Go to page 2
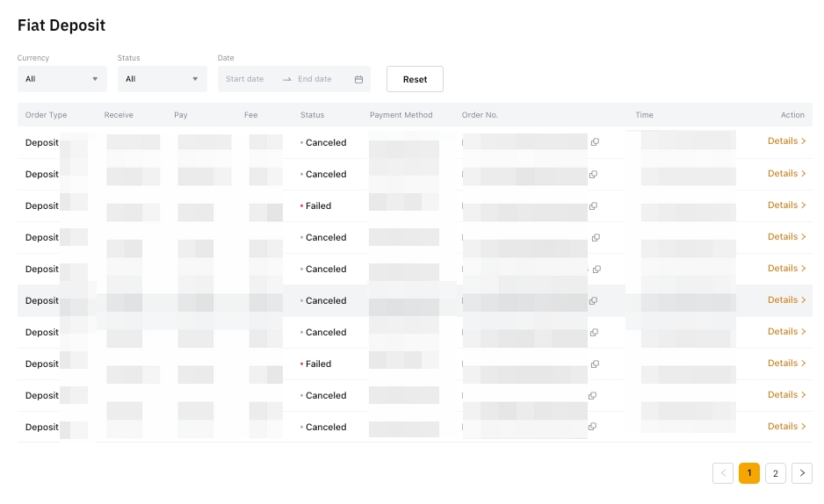The height and width of the screenshot is (504, 824). click(x=775, y=474)
